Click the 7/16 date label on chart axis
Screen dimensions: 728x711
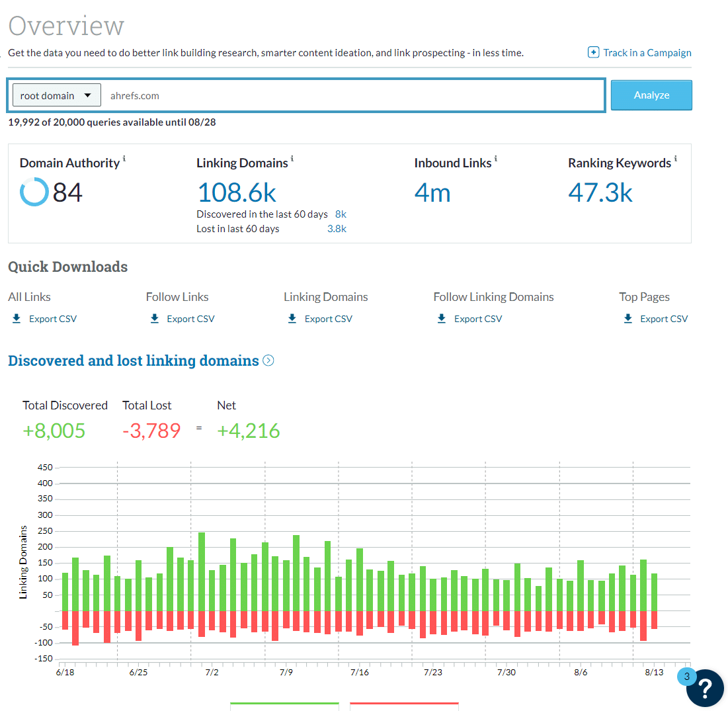[359, 672]
